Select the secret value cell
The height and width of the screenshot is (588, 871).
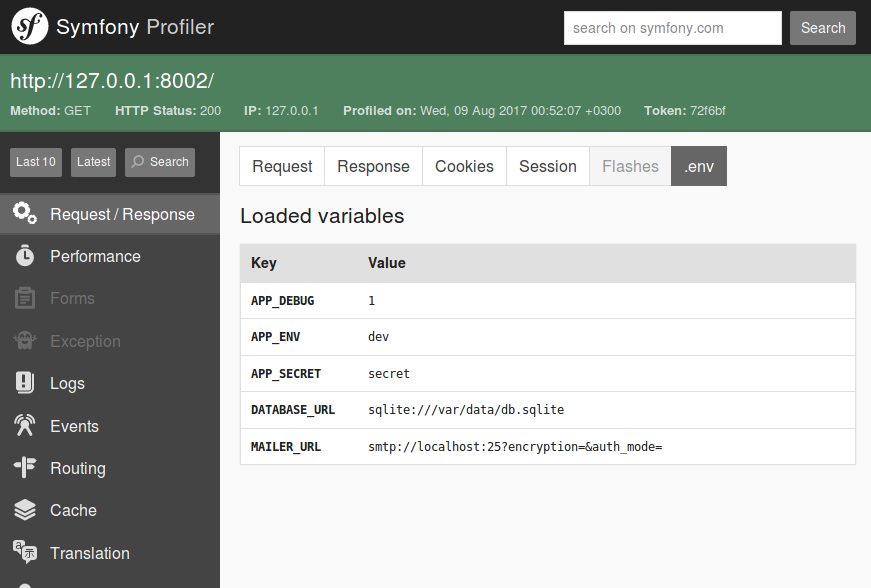tap(389, 374)
